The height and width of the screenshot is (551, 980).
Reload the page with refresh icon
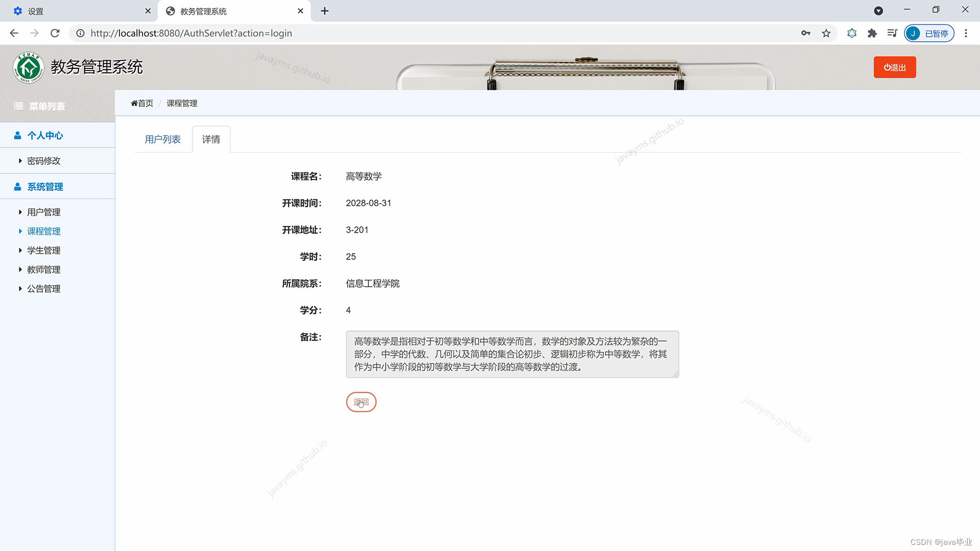[x=55, y=33]
